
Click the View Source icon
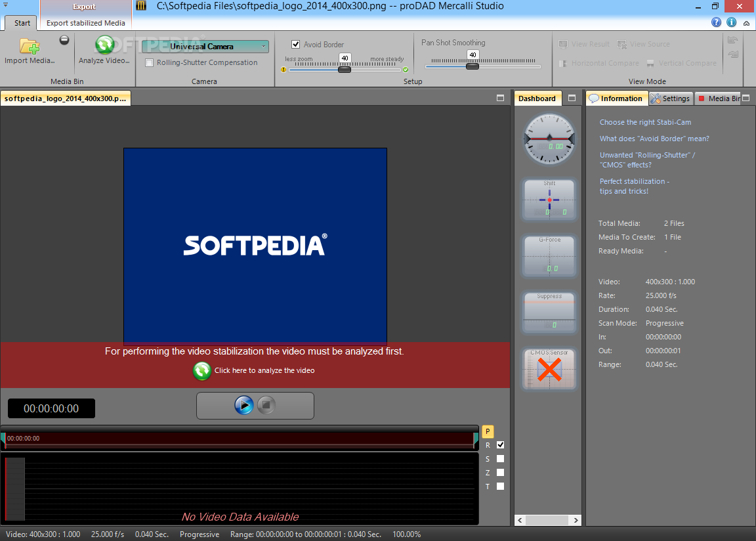(622, 45)
